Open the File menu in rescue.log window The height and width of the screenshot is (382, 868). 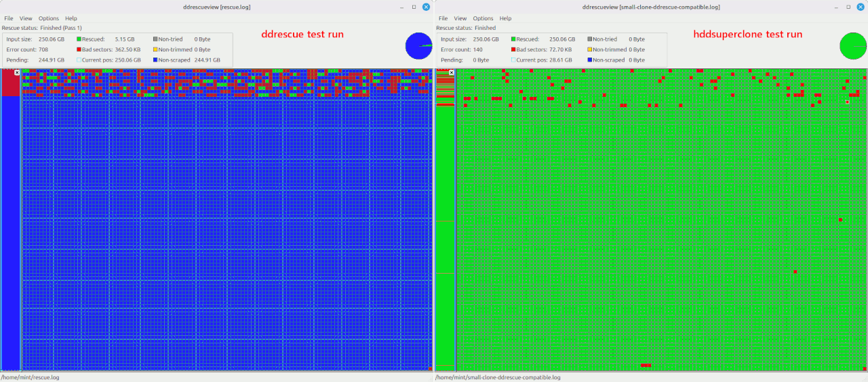pos(9,18)
